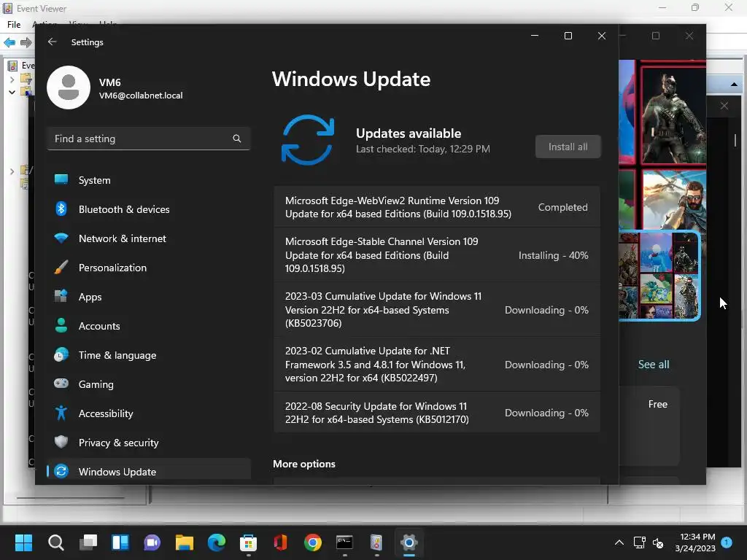Open File Explorer from taskbar
This screenshot has width=747, height=560.
185,542
